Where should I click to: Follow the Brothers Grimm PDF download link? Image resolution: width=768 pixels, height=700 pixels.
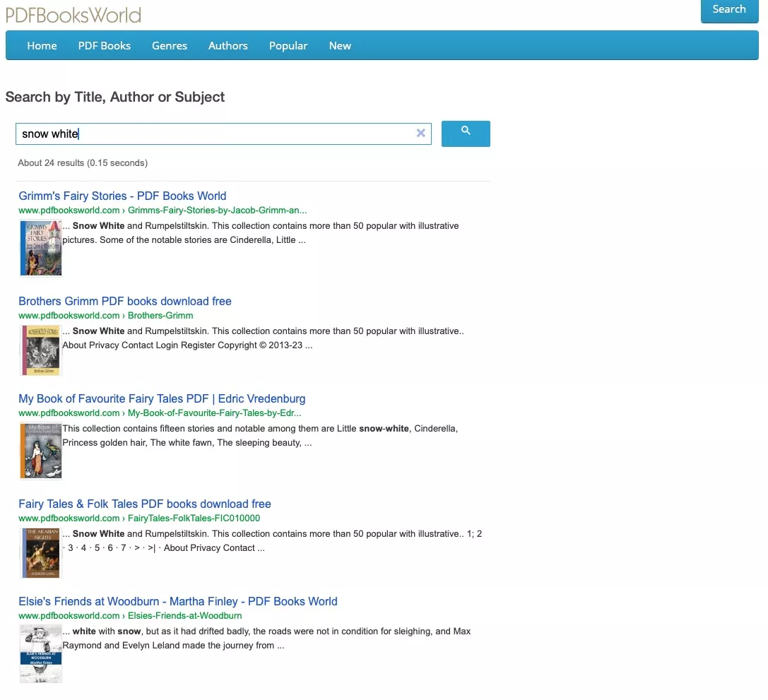125,301
